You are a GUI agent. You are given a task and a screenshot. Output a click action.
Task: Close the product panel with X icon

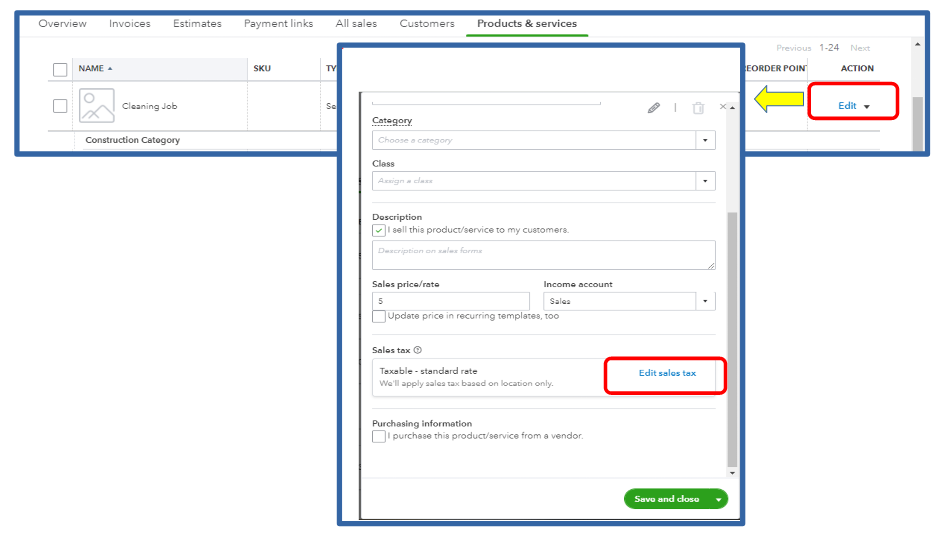click(722, 107)
